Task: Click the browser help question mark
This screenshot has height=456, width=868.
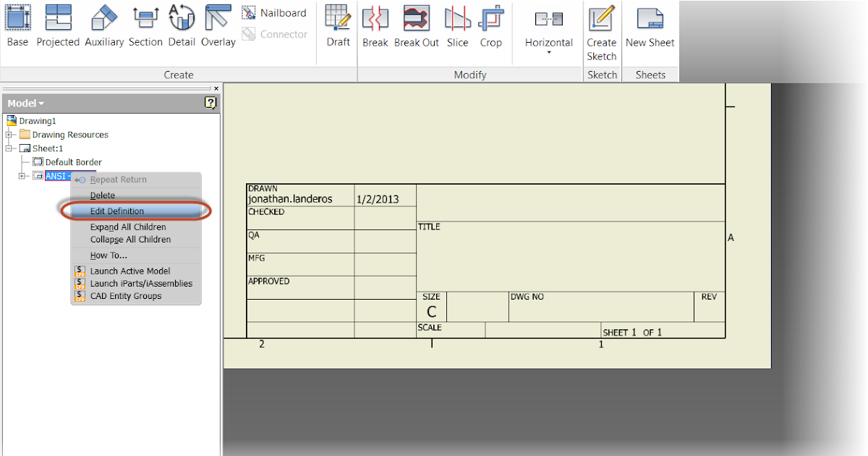Action: click(x=210, y=103)
